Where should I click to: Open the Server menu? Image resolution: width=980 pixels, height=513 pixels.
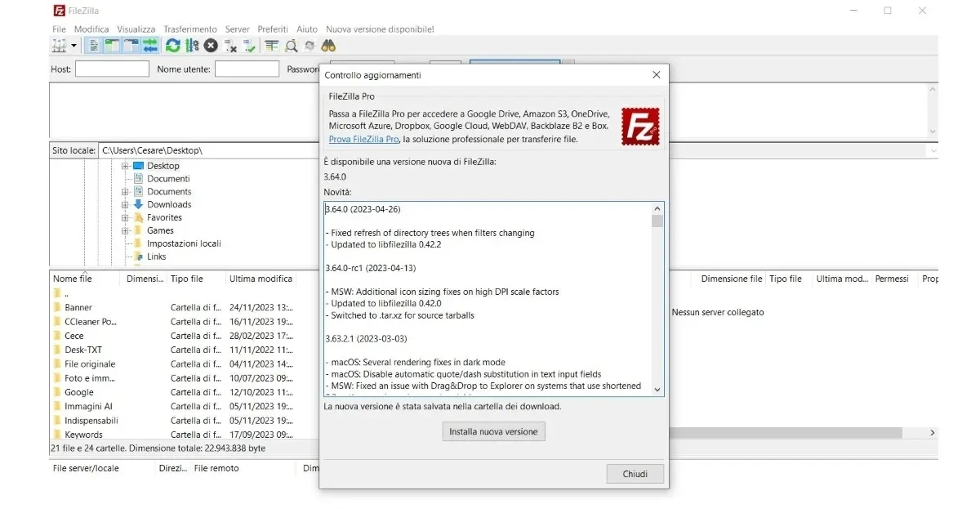pos(237,29)
